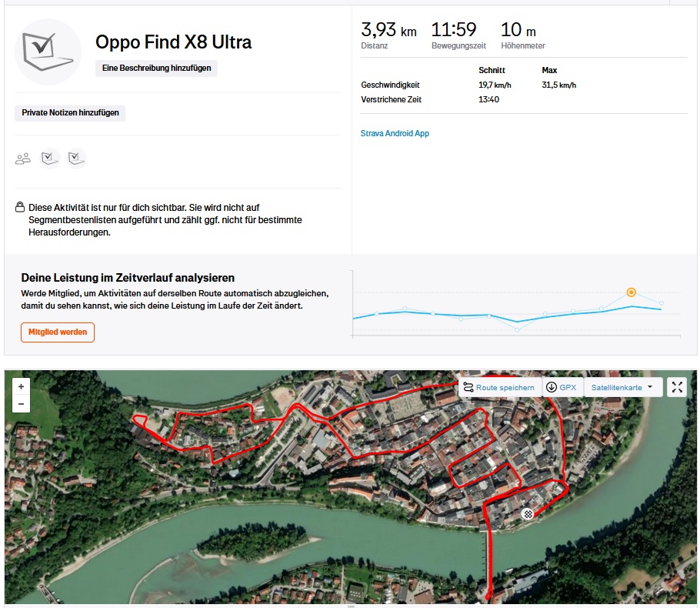Open the 'Strava Android App' link

(395, 133)
